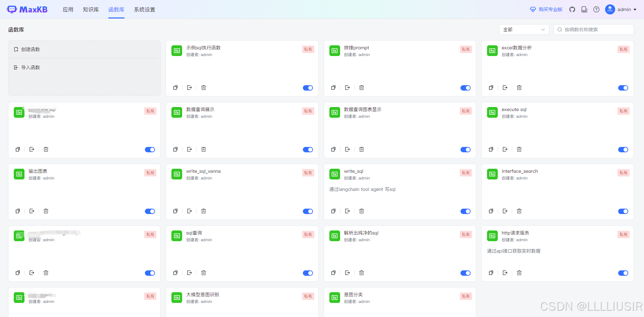This screenshot has width=644, height=317.
Task: Open the GitHub repository icon
Action: (572, 9)
